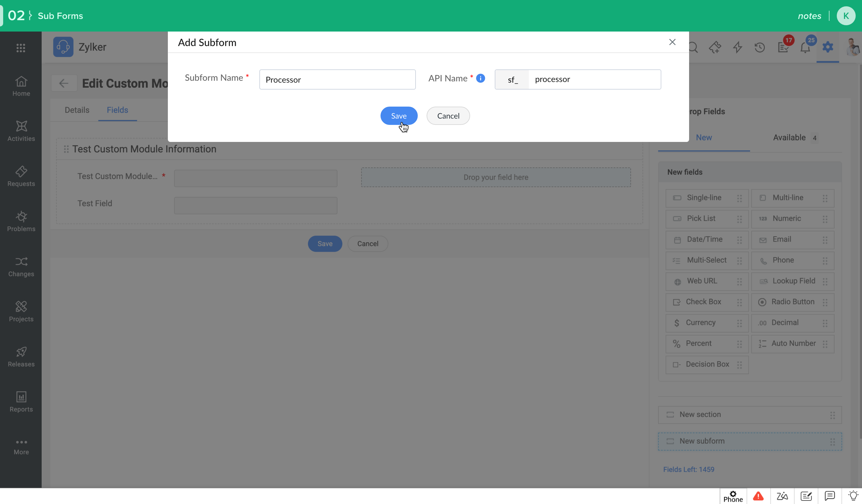Cancel the Add Subform dialog

(x=448, y=116)
